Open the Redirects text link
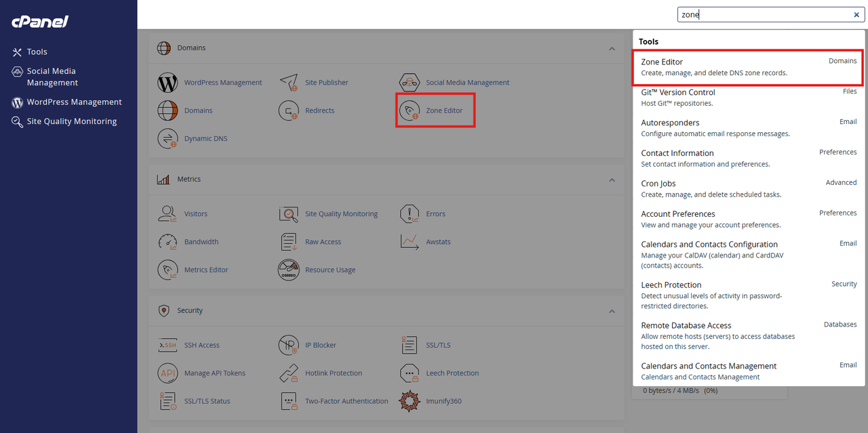The height and width of the screenshot is (433, 868). click(x=319, y=110)
